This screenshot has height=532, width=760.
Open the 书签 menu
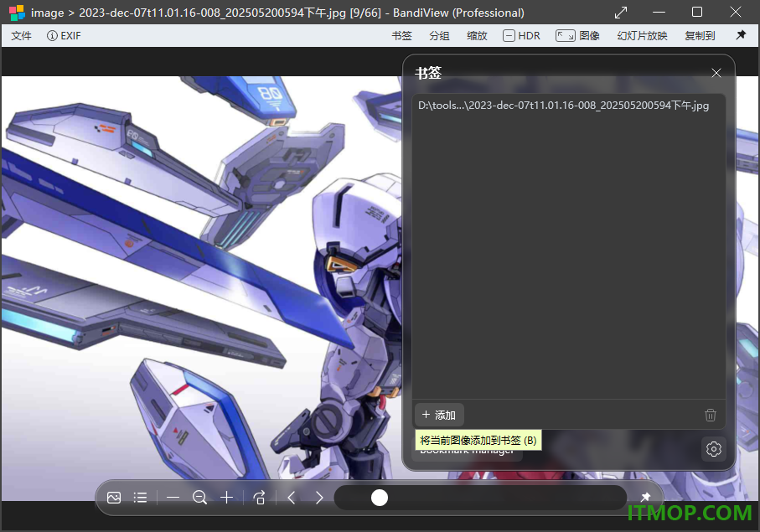click(x=401, y=36)
